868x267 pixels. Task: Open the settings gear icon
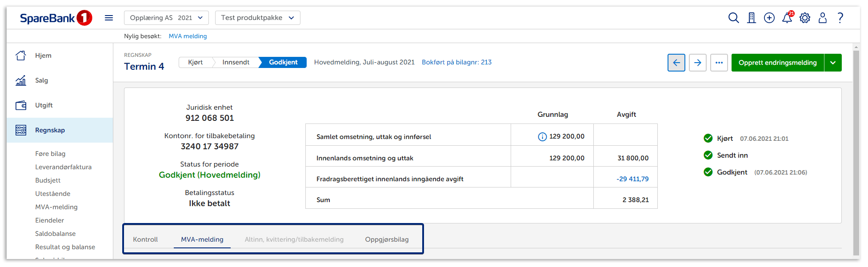[x=805, y=18]
